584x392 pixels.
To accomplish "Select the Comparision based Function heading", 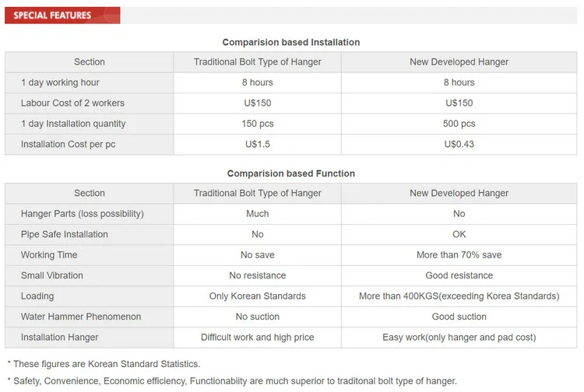I will [291, 173].
